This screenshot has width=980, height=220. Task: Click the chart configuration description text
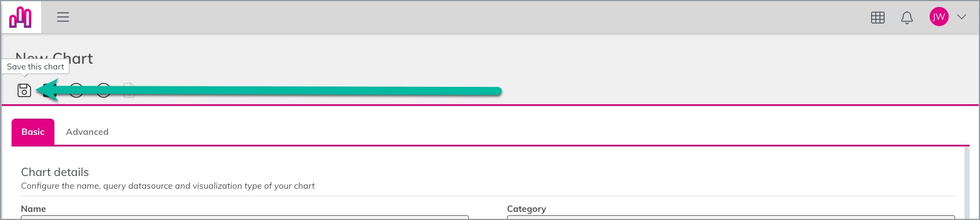click(168, 186)
